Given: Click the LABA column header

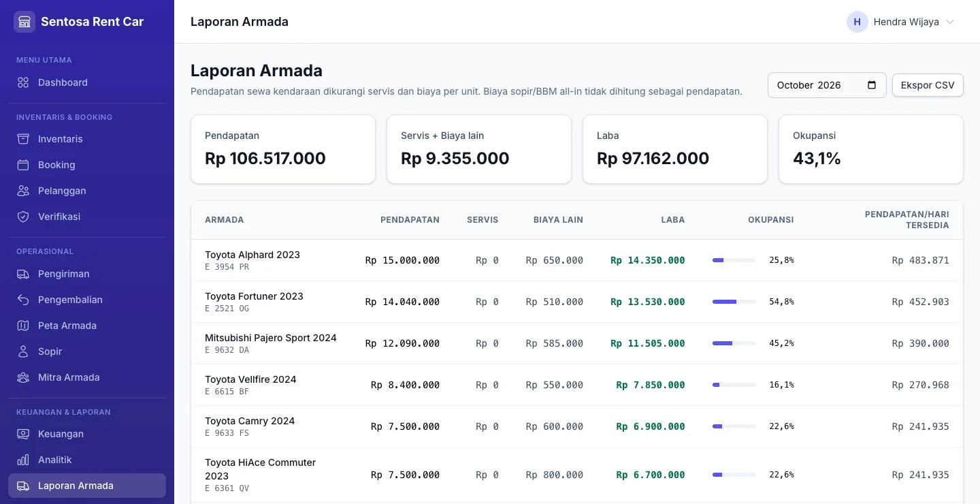Looking at the screenshot, I should [x=673, y=220].
